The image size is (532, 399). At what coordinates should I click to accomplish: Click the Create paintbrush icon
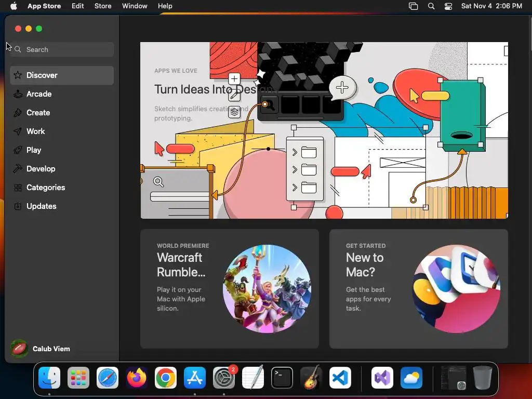point(18,113)
